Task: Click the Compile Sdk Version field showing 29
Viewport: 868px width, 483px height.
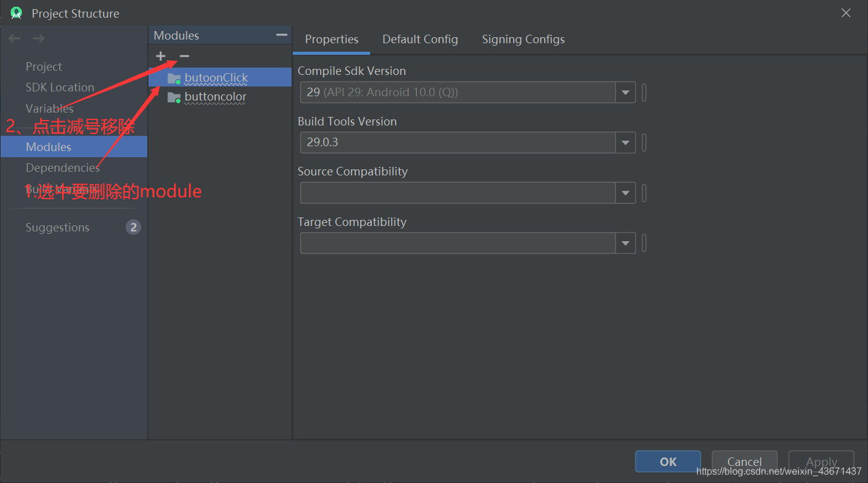Action: pyautogui.click(x=458, y=93)
